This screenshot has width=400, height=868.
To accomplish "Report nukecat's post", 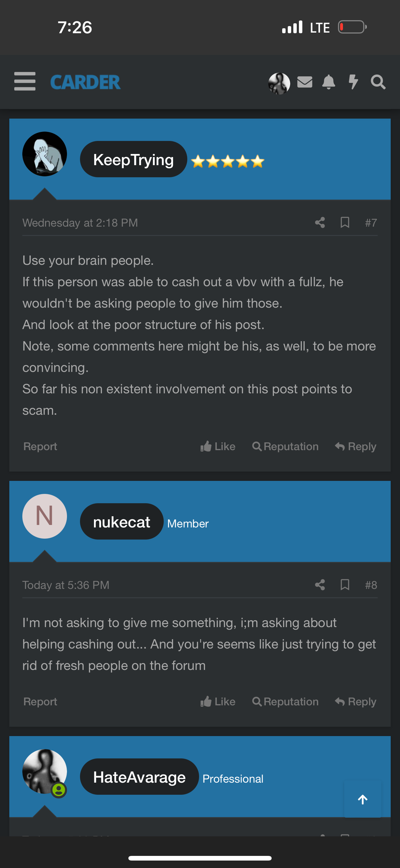I will 40,702.
